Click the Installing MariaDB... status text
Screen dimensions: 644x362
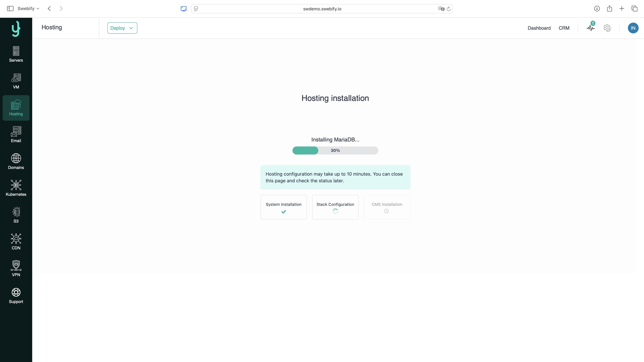pos(335,140)
